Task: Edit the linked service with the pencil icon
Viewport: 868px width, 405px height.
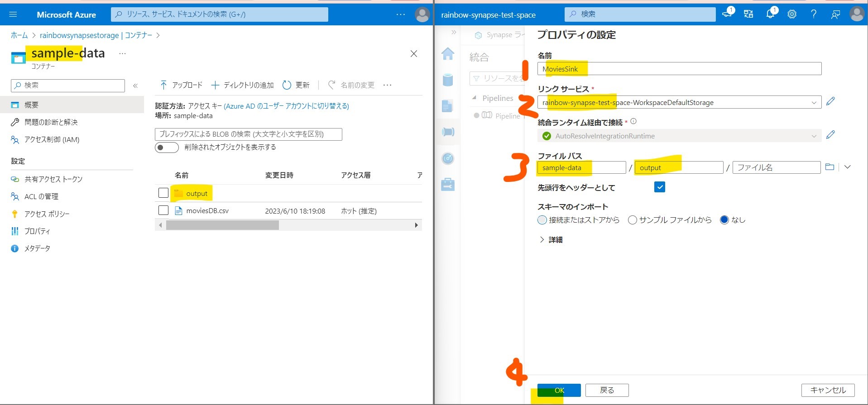Action: (x=830, y=101)
